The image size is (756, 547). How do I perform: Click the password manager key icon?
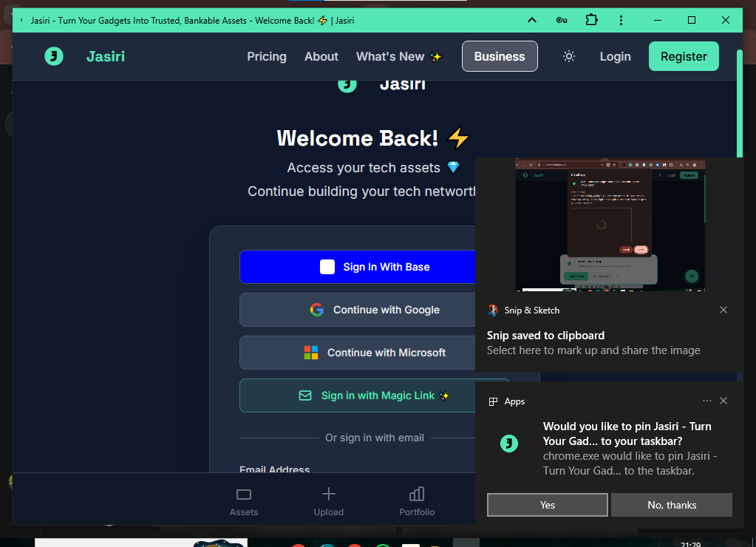point(562,20)
